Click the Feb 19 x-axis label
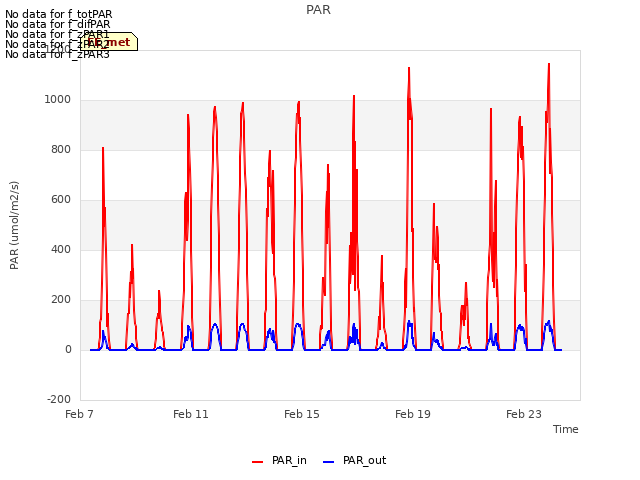The image size is (640, 480). pyautogui.click(x=413, y=414)
